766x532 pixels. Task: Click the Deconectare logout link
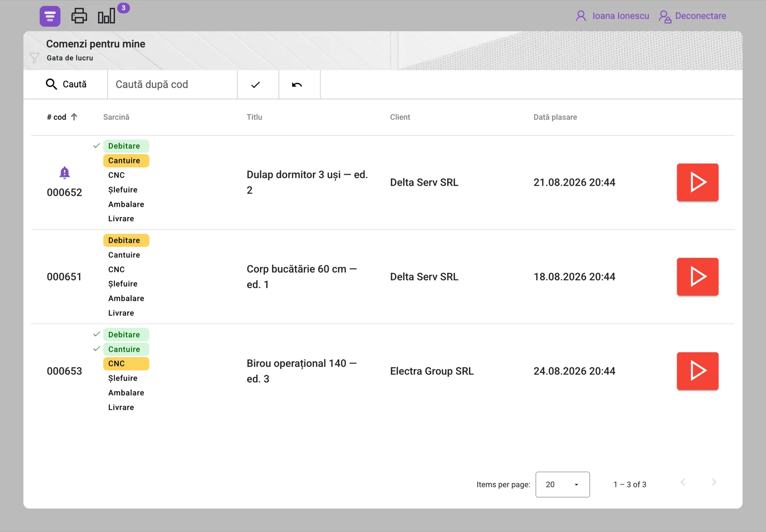(692, 16)
